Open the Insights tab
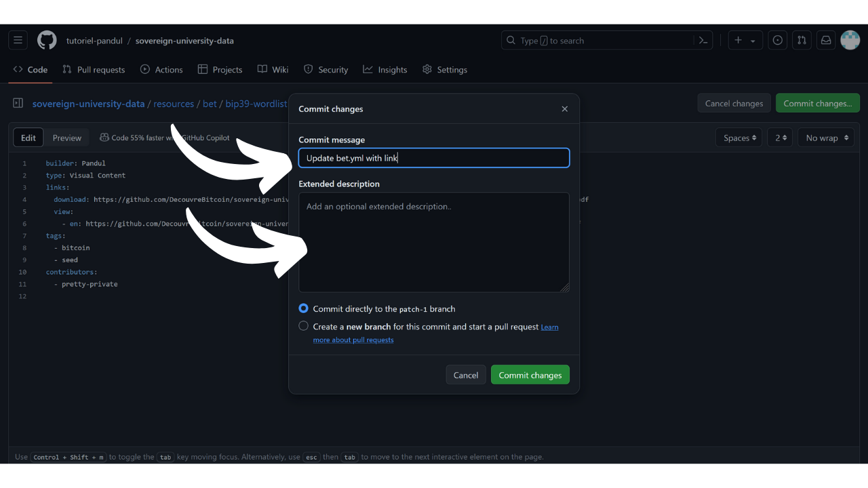This screenshot has width=868, height=488. coord(385,70)
